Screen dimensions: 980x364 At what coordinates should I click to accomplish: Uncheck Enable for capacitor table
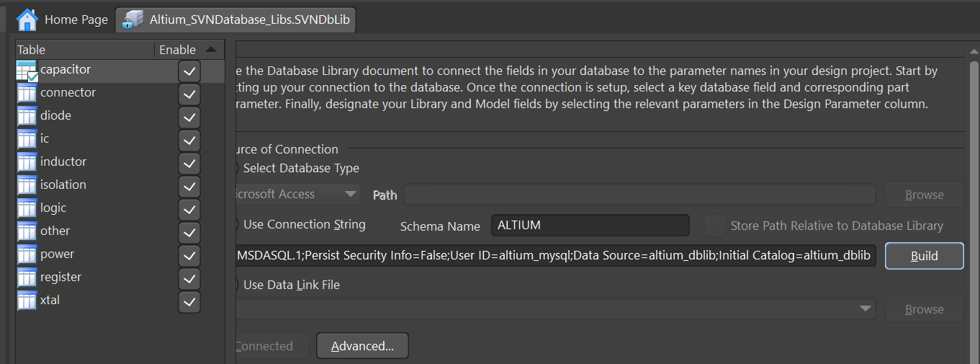(189, 71)
